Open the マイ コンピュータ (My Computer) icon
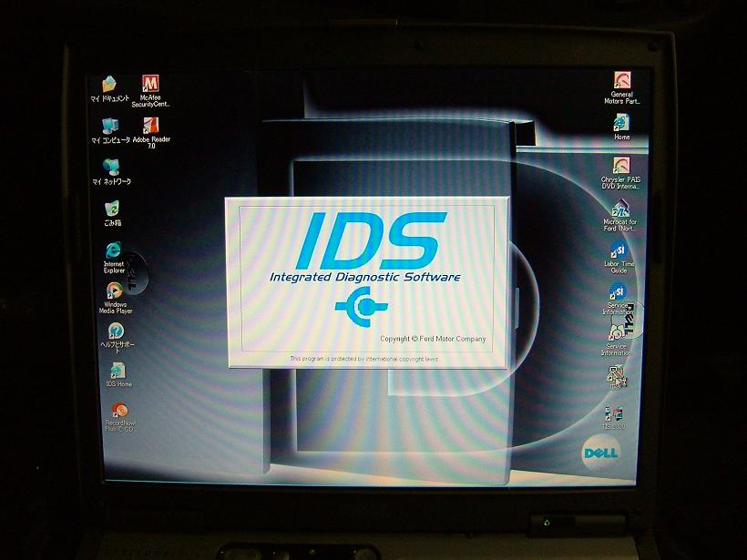The height and width of the screenshot is (560, 747). [110, 130]
